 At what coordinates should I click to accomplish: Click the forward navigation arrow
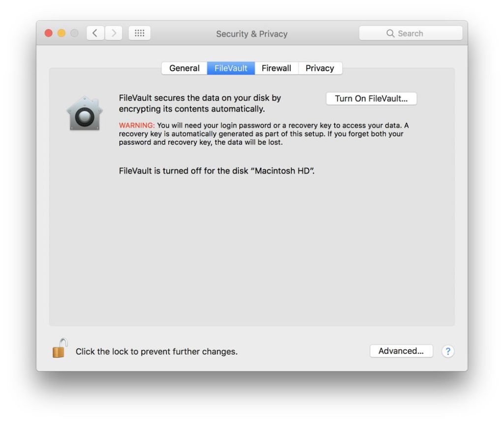point(114,33)
